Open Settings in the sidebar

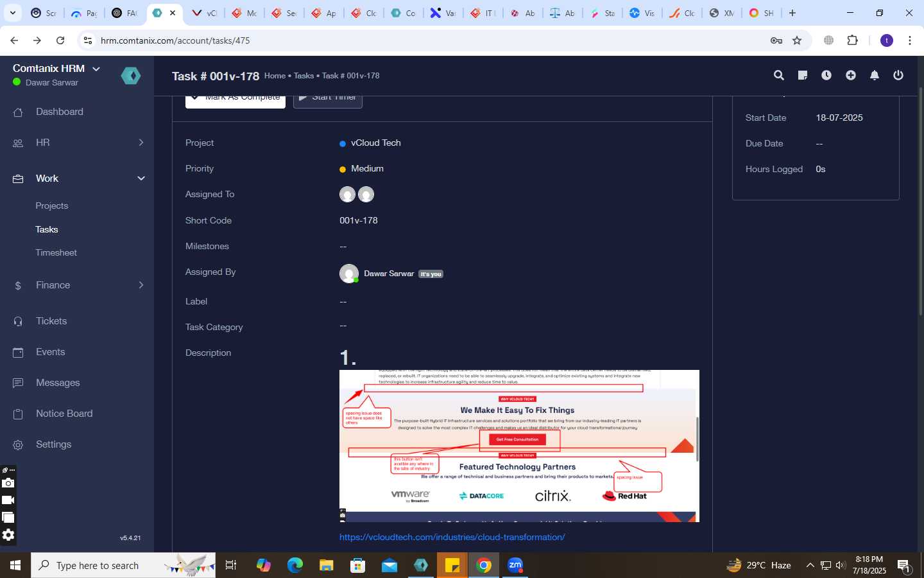(54, 444)
